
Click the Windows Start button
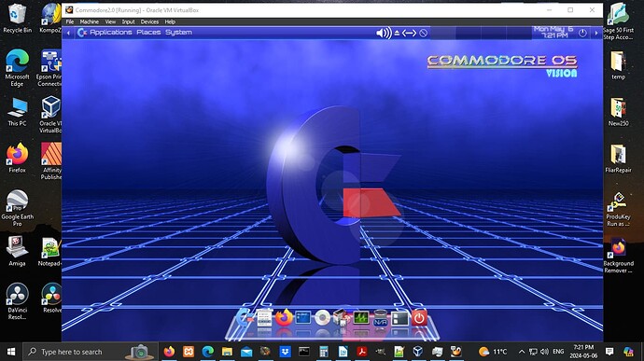(x=11, y=352)
